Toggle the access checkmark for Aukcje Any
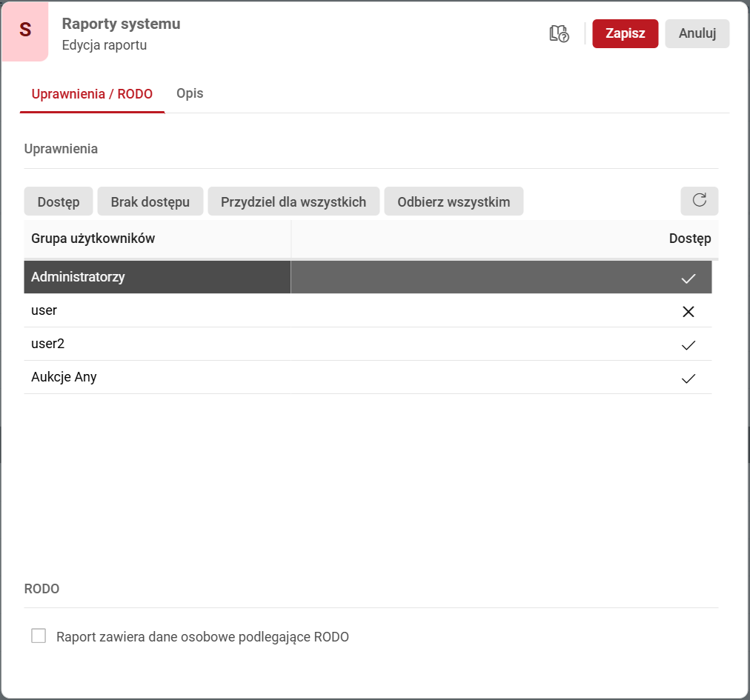The width and height of the screenshot is (750, 700). coord(688,379)
